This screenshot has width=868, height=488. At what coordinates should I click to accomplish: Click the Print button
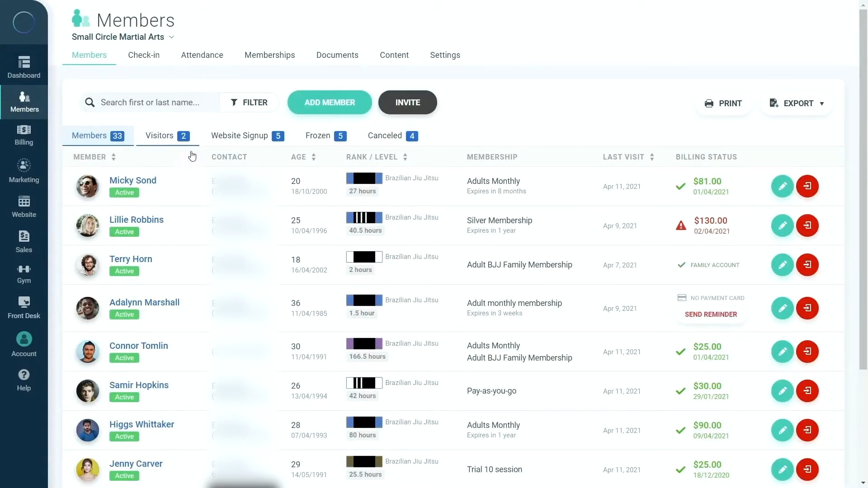[723, 103]
